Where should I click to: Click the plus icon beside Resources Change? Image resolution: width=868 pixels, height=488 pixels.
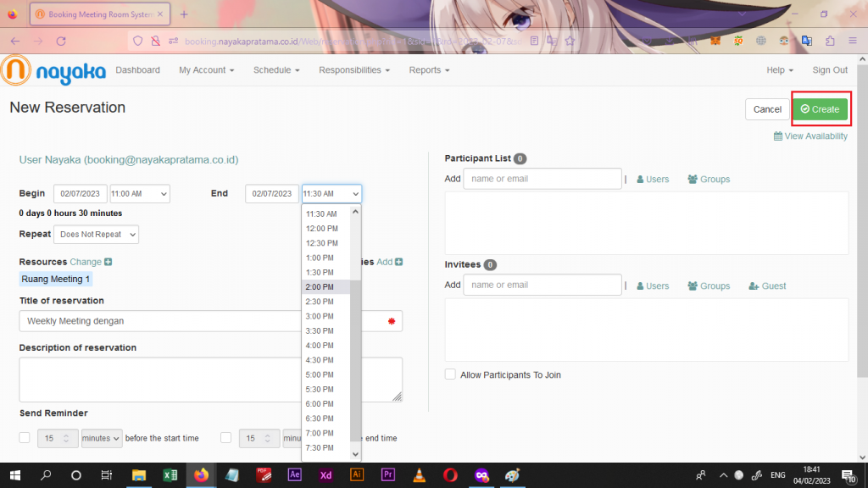click(108, 263)
